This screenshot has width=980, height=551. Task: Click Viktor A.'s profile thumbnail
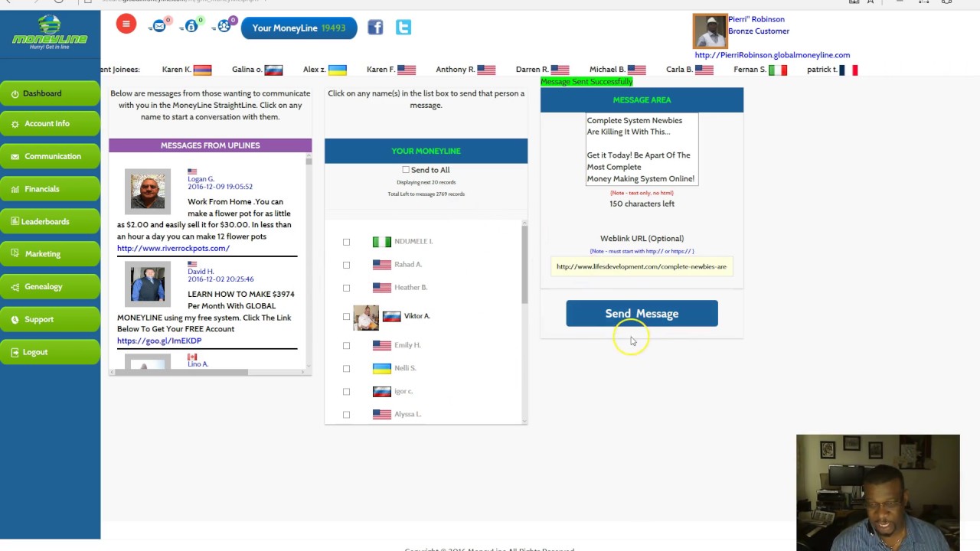click(x=366, y=317)
